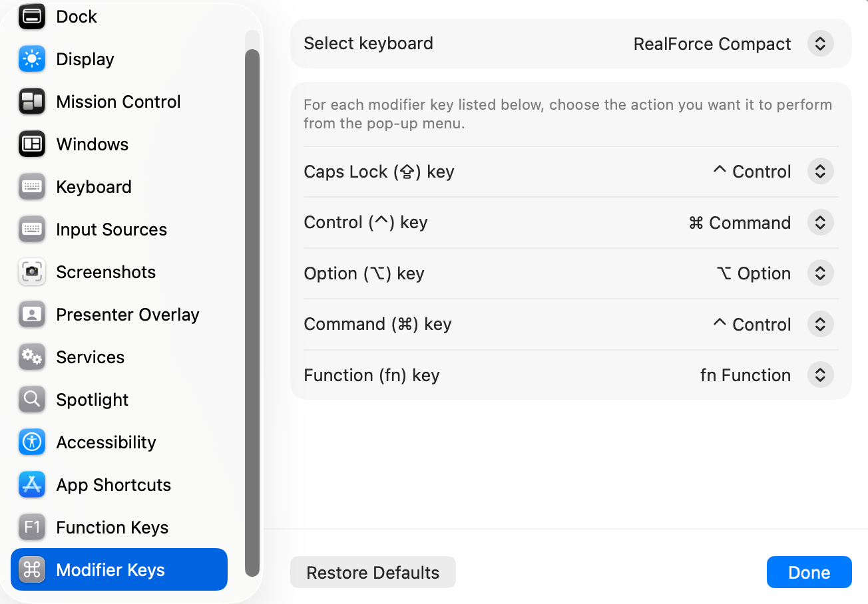Image resolution: width=868 pixels, height=604 pixels.
Task: Click the sidebar vertical scrollbar
Action: point(252,313)
